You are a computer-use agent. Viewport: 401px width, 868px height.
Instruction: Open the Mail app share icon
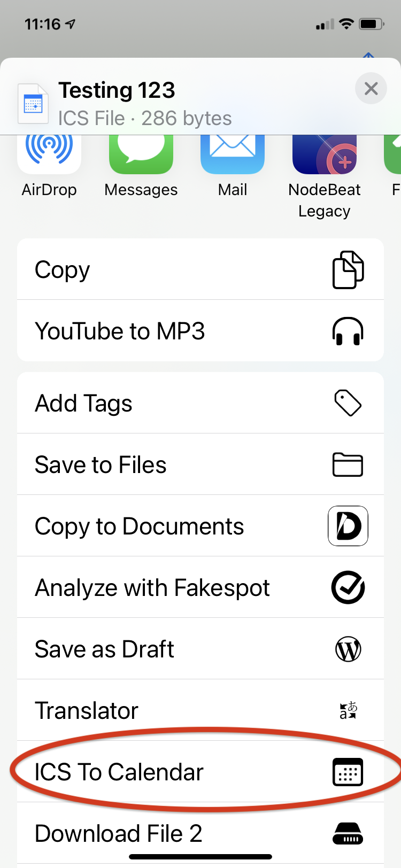(233, 154)
